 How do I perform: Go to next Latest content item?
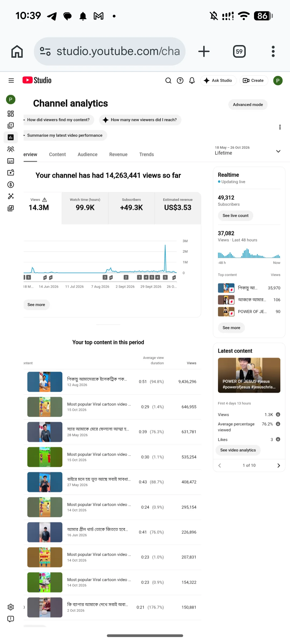pos(278,466)
